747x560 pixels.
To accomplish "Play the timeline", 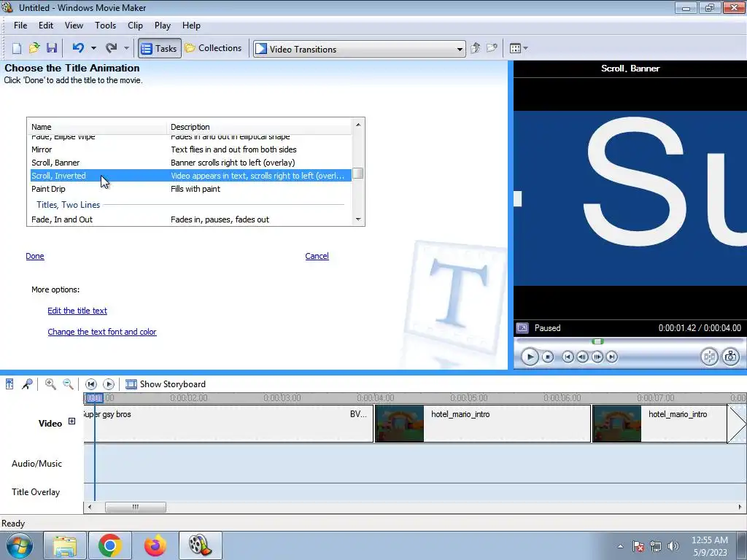I will click(x=109, y=384).
